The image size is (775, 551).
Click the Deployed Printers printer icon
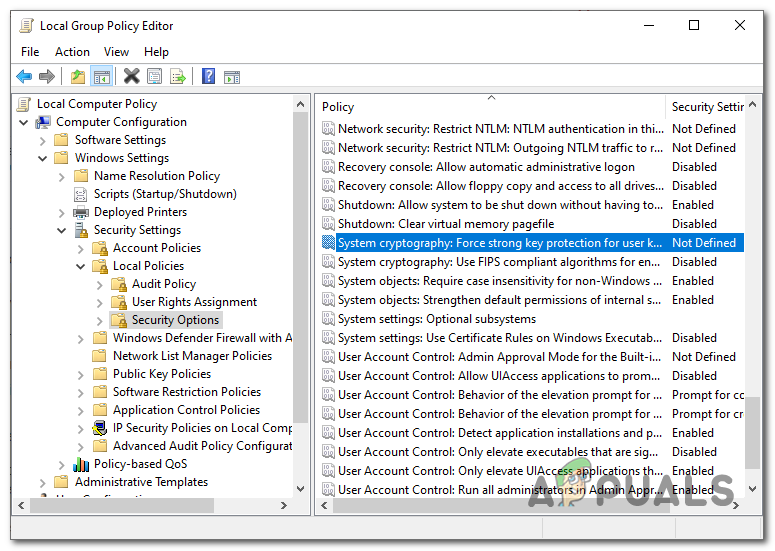coord(81,212)
